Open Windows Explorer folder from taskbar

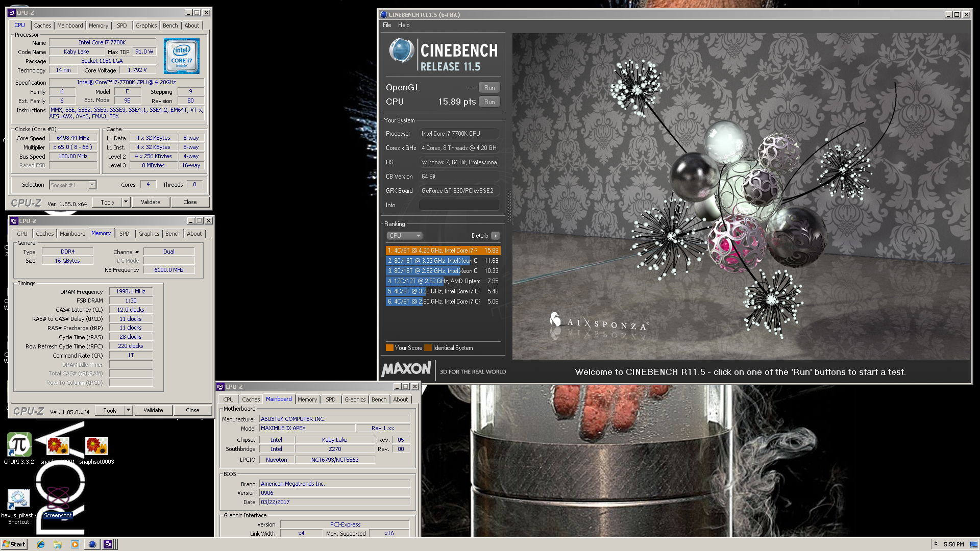pos(58,544)
